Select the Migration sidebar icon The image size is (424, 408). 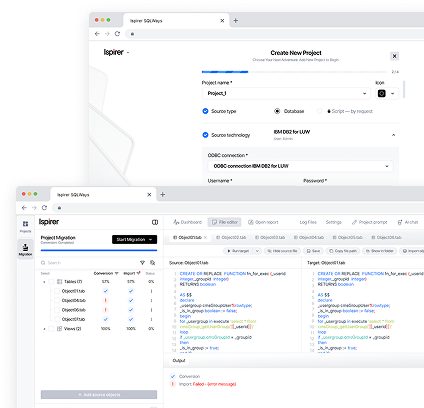(x=25, y=250)
